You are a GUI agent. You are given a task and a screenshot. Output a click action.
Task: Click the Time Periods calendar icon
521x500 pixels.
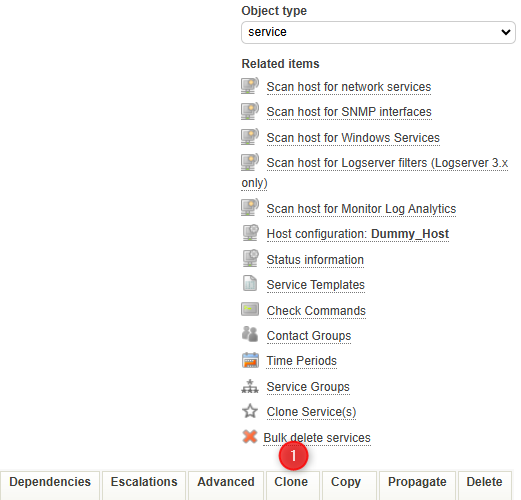pyautogui.click(x=250, y=360)
